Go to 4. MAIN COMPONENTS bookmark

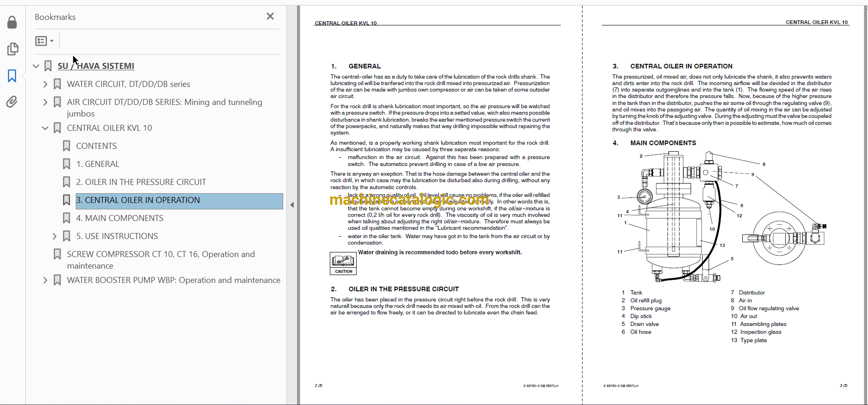pyautogui.click(x=120, y=218)
